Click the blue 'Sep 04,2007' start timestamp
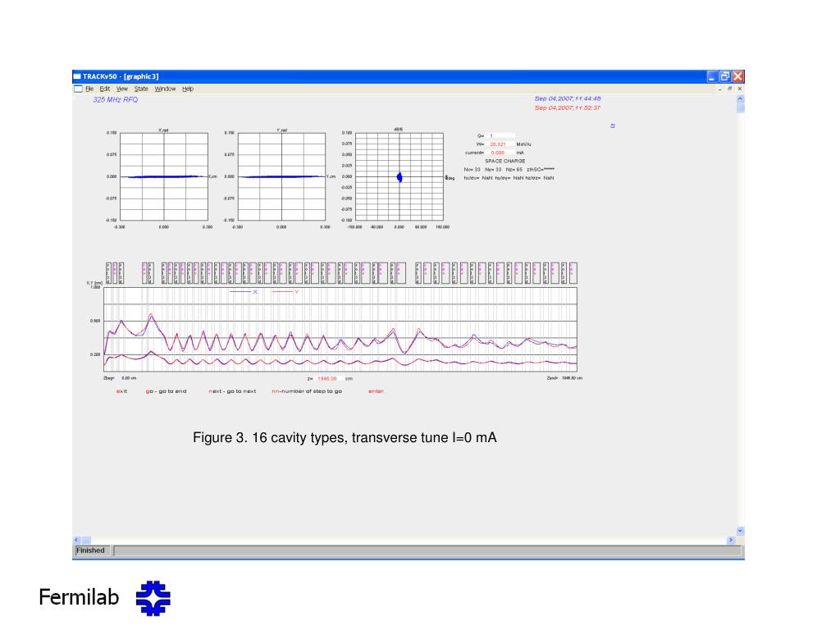This screenshot has width=840, height=630. [x=568, y=98]
